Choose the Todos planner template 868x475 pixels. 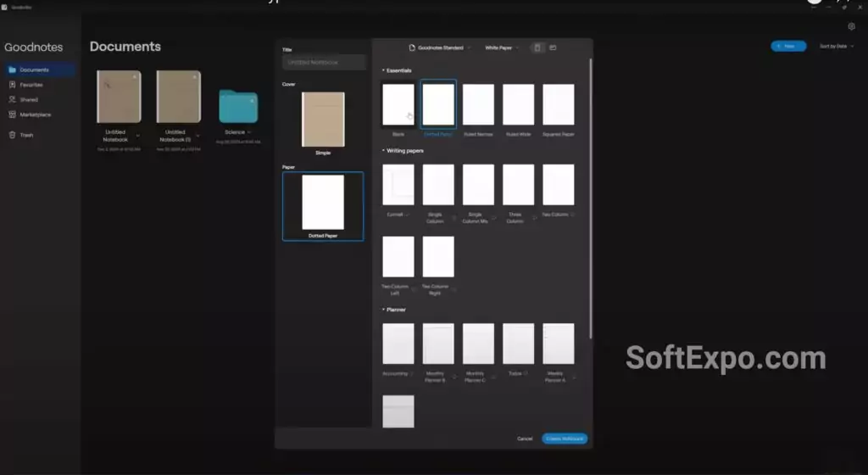pos(518,344)
